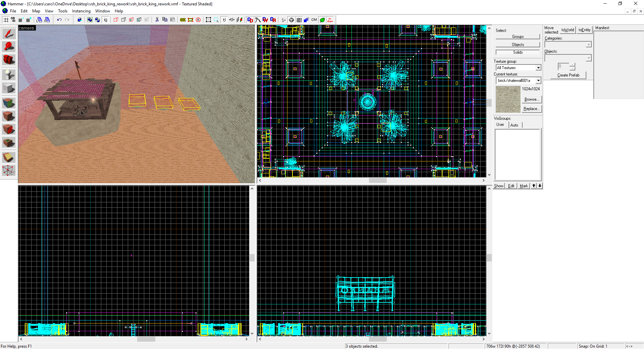Select the Block creation tool

[x=9, y=88]
